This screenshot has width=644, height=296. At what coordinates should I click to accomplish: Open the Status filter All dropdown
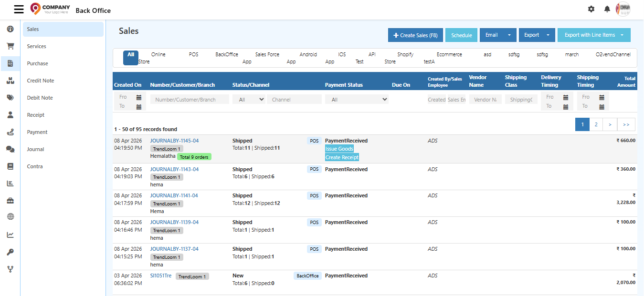(x=249, y=99)
